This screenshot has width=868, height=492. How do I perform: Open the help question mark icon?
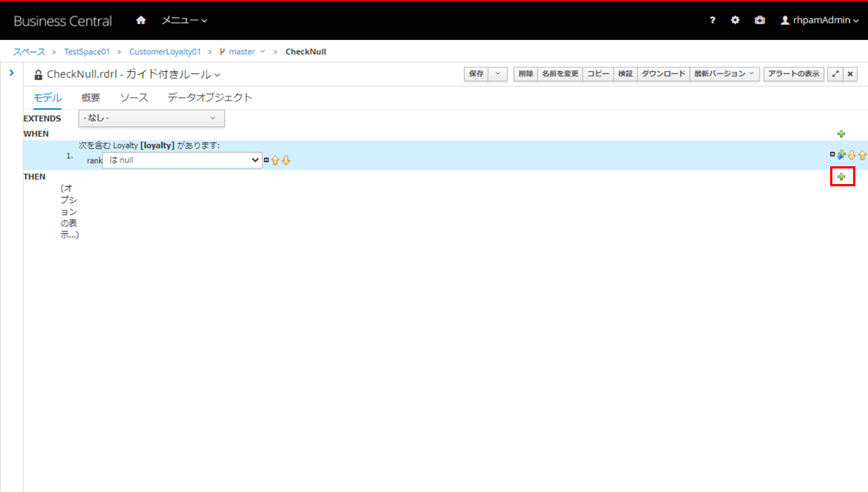tap(713, 20)
